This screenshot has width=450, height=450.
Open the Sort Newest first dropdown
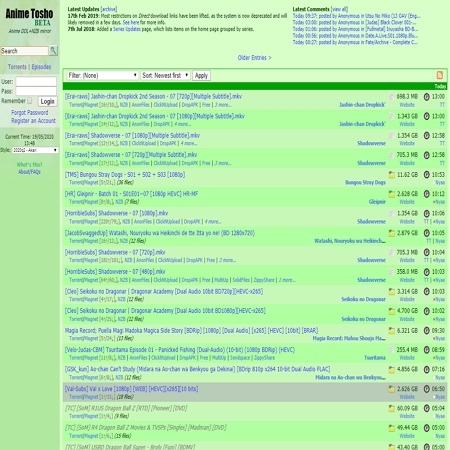165,75
